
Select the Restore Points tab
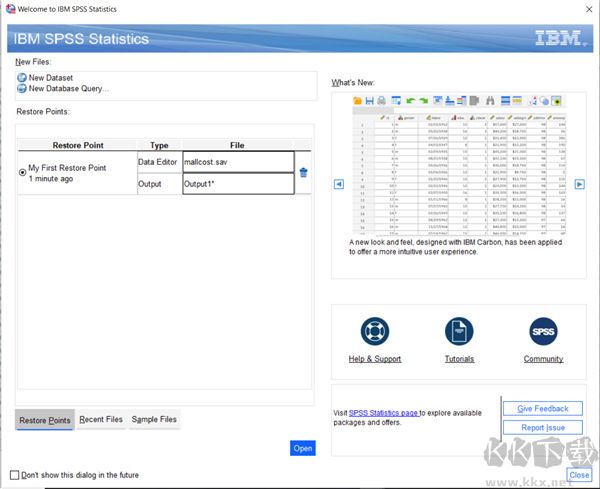tap(45, 420)
